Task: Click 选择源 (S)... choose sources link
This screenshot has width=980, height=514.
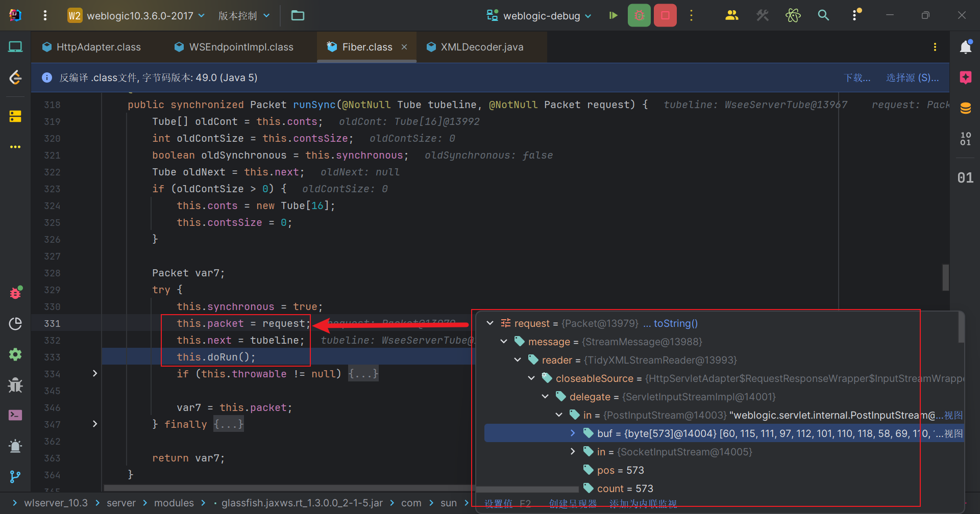Action: (913, 78)
